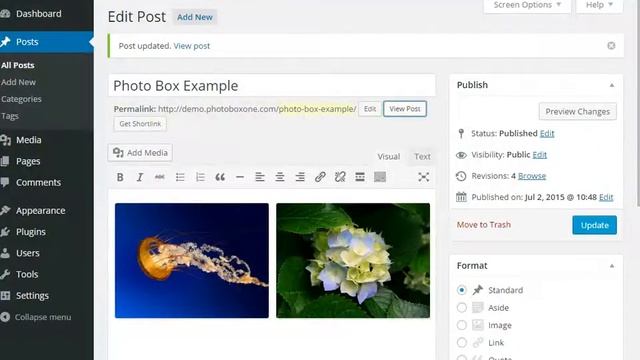Collapse the Format panel
Viewport: 640px width, 360px height.
(612, 266)
